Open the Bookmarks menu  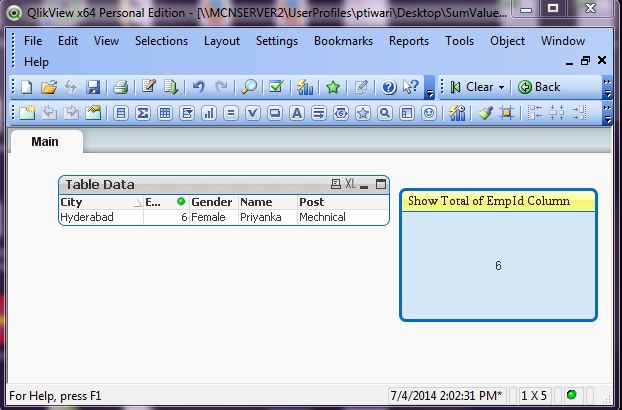(344, 41)
